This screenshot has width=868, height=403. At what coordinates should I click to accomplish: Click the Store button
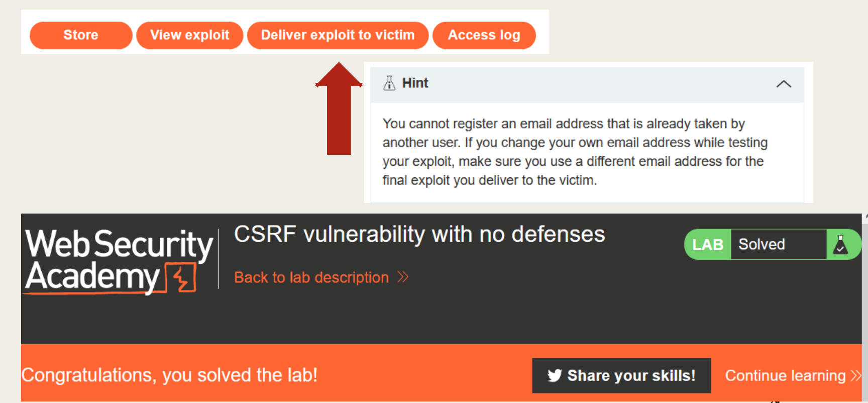[x=81, y=35]
